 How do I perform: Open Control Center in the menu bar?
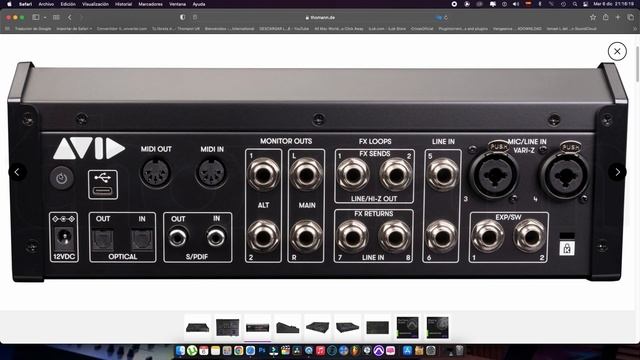click(x=586, y=4)
